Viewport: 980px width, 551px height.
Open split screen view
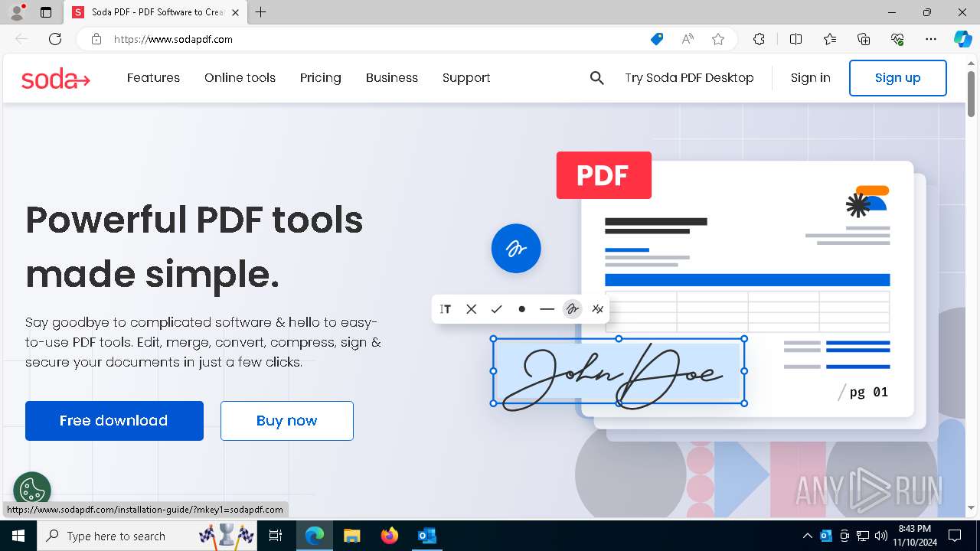[x=795, y=39]
